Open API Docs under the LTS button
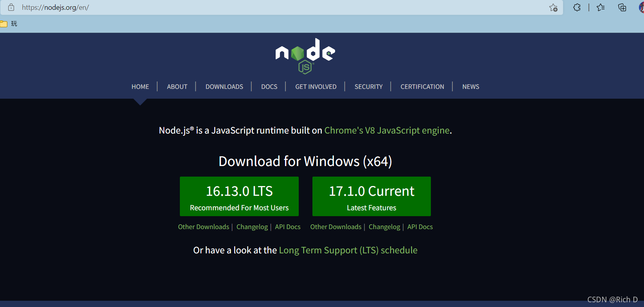Image resolution: width=644 pixels, height=307 pixels. 288,227
